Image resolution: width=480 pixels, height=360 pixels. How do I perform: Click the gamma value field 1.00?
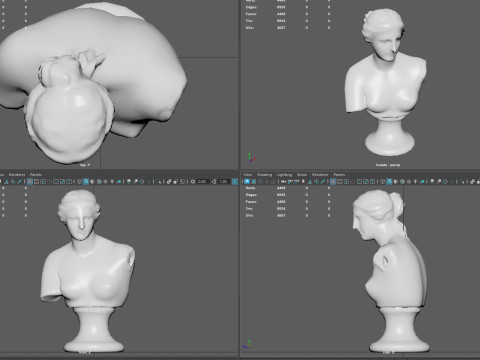[223, 181]
